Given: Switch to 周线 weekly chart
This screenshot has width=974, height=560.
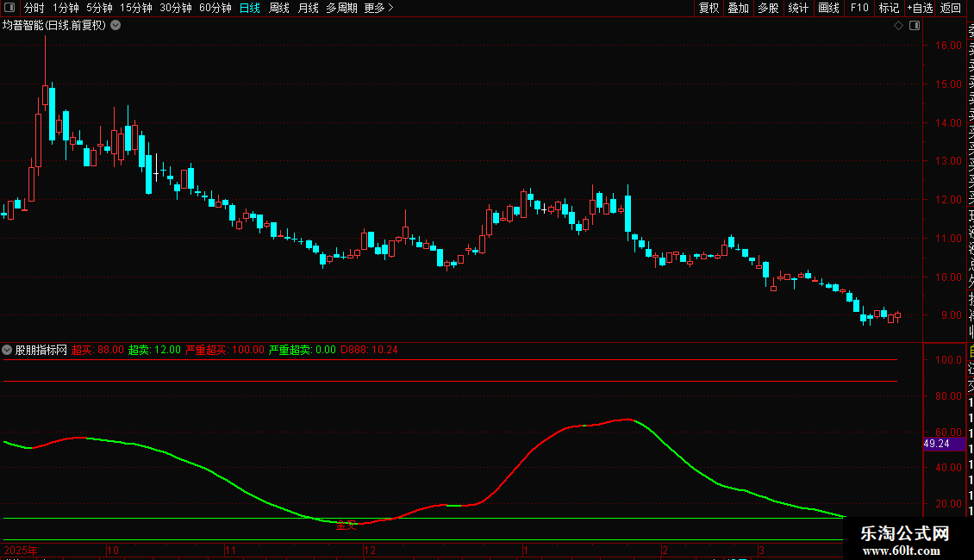Looking at the screenshot, I should tap(279, 8).
